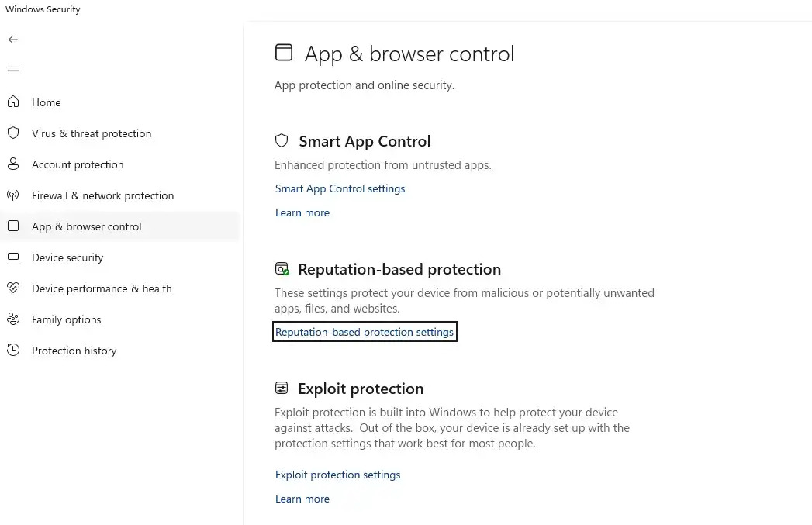Open Smart App Control settings
Image resolution: width=812 pixels, height=525 pixels.
pos(340,188)
